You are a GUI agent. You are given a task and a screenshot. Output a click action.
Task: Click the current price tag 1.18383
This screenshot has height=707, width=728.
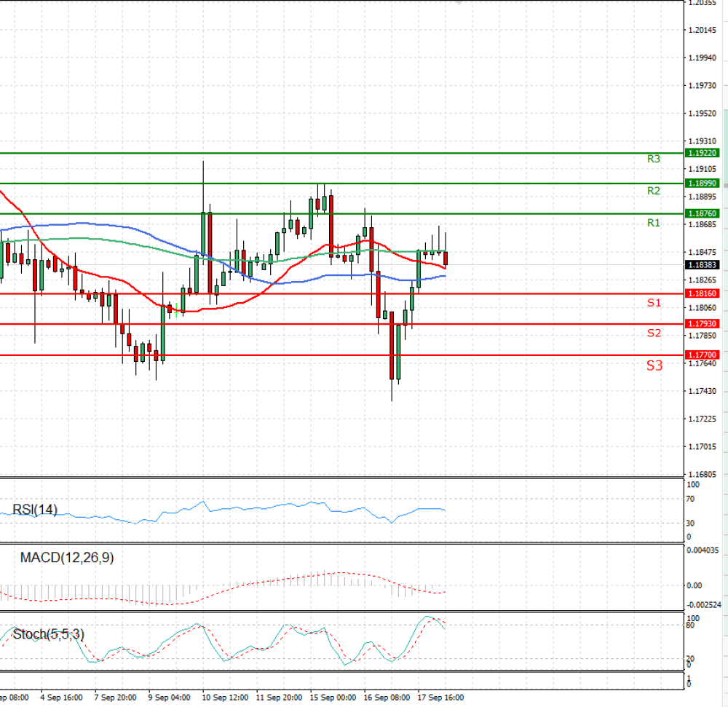coord(702,264)
